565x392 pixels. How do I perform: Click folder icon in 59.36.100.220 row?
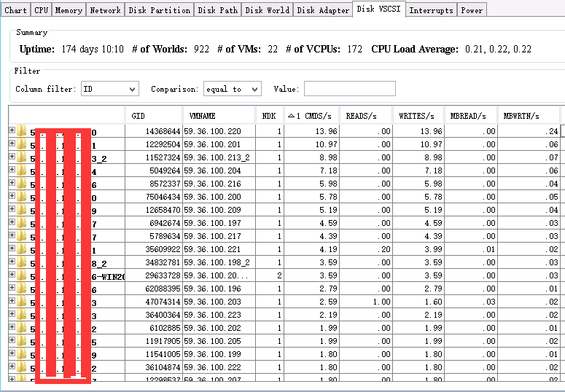click(22, 130)
